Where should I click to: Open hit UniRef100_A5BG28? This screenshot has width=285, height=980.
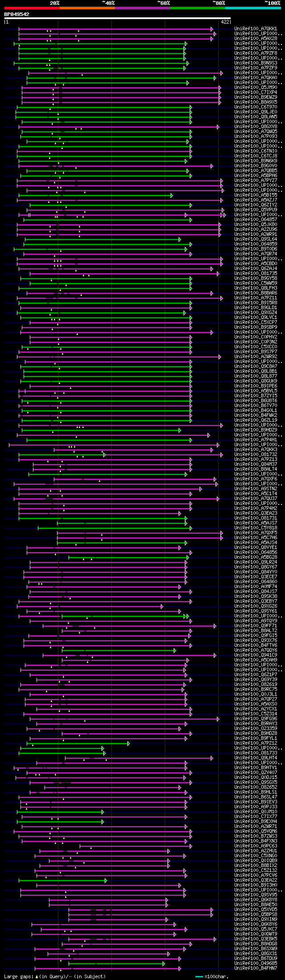pyautogui.click(x=256, y=557)
